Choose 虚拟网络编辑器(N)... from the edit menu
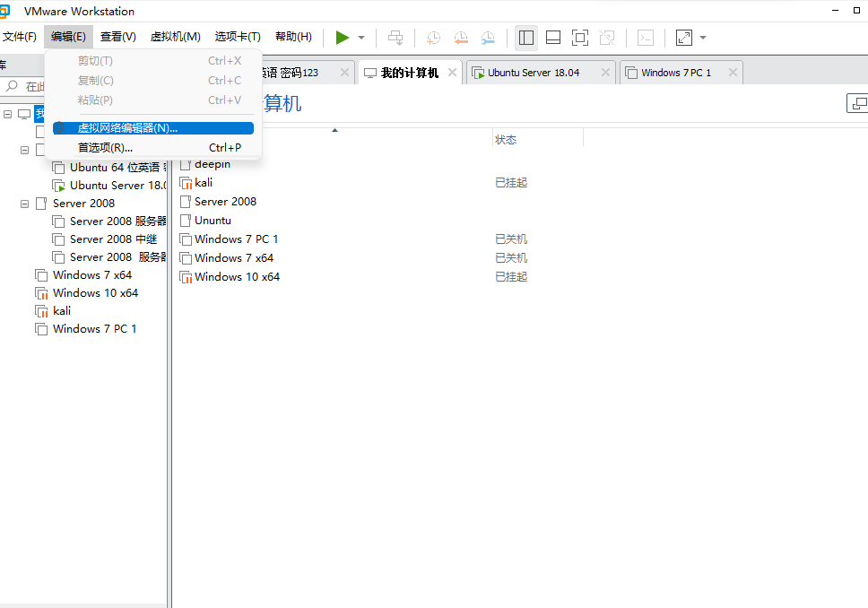Screen dimensions: 868x608 click(153, 128)
